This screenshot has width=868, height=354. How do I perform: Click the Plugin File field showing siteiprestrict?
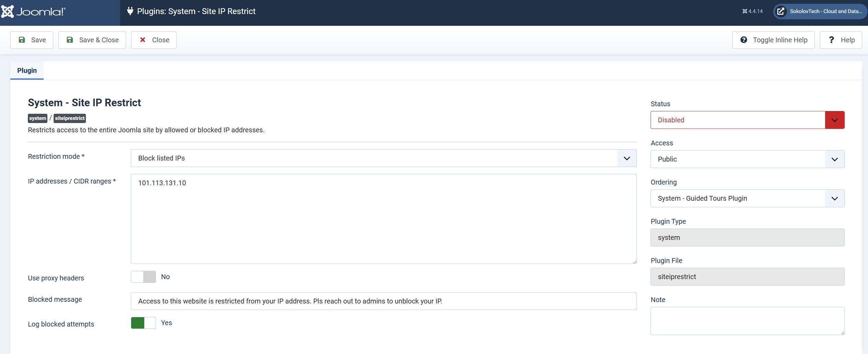pos(747,277)
